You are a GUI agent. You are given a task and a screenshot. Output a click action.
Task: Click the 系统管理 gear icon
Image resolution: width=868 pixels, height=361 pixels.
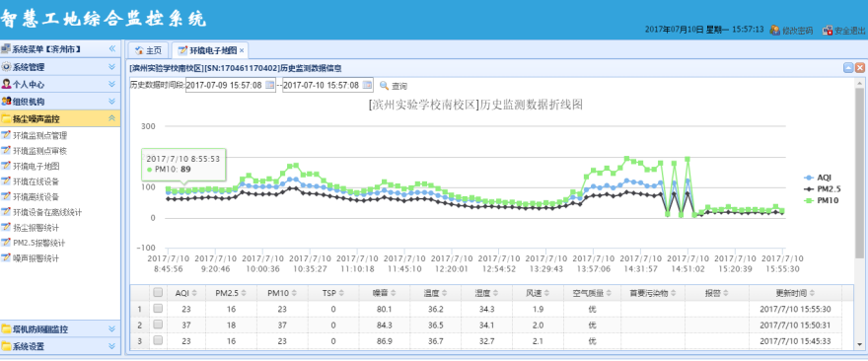click(7, 67)
